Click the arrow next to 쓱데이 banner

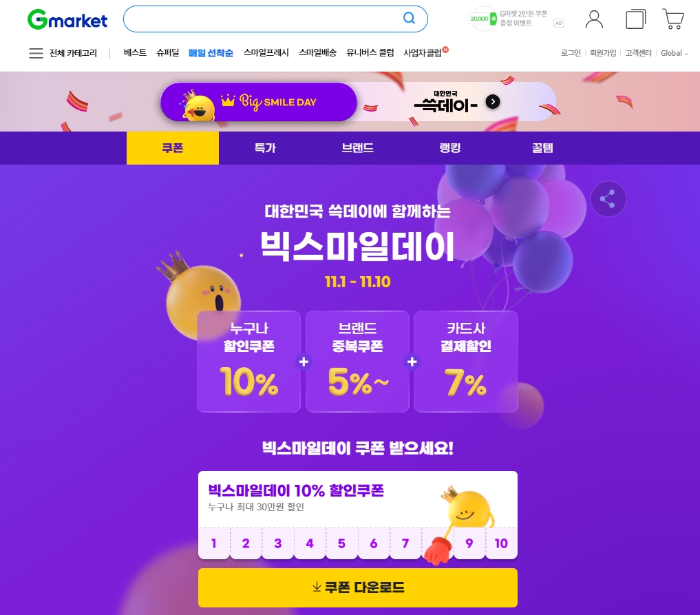(492, 102)
